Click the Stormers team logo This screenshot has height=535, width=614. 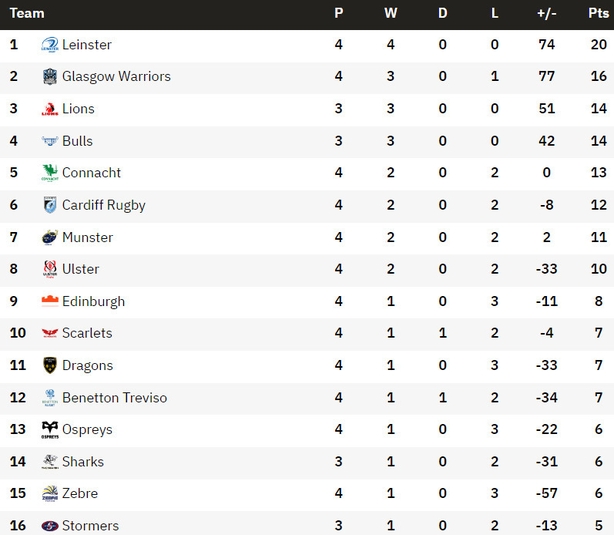50,526
